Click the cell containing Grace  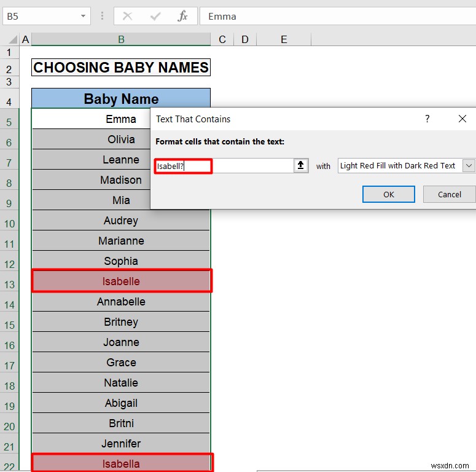point(121,363)
